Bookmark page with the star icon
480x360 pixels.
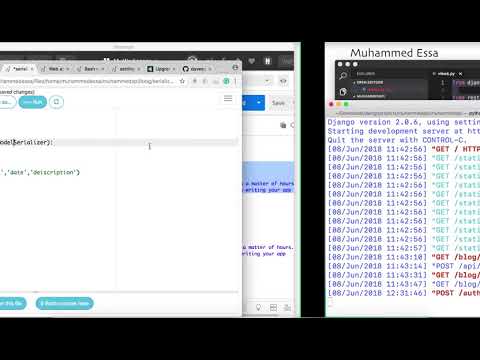182,81
